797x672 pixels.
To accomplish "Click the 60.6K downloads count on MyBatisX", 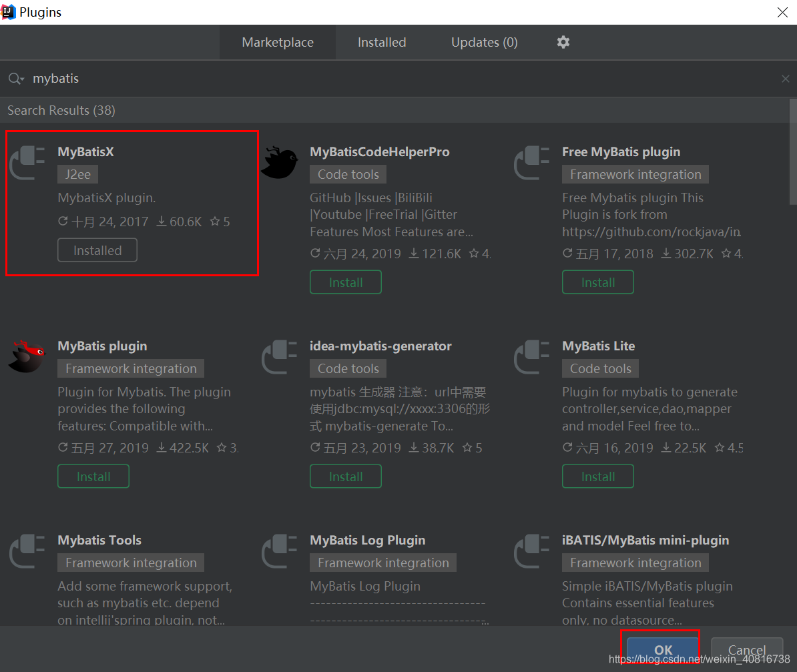I will (180, 222).
